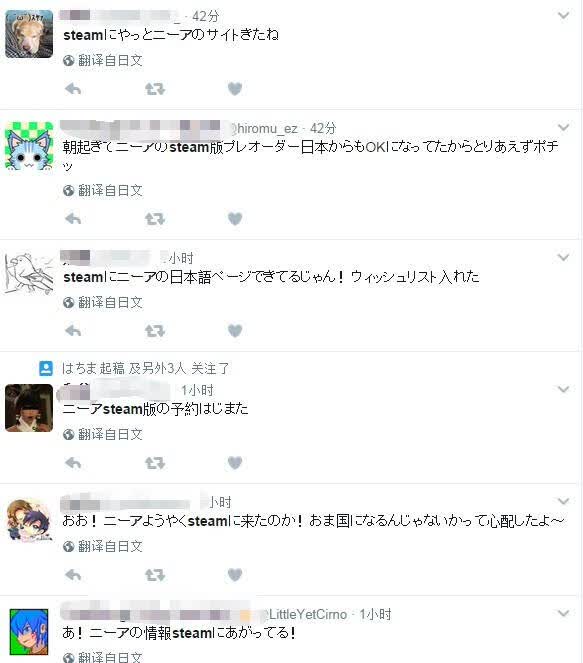Reply to the tweet about おま国になるんじゃないか
Image resolution: width=583 pixels, height=663 pixels.
pos(73,575)
